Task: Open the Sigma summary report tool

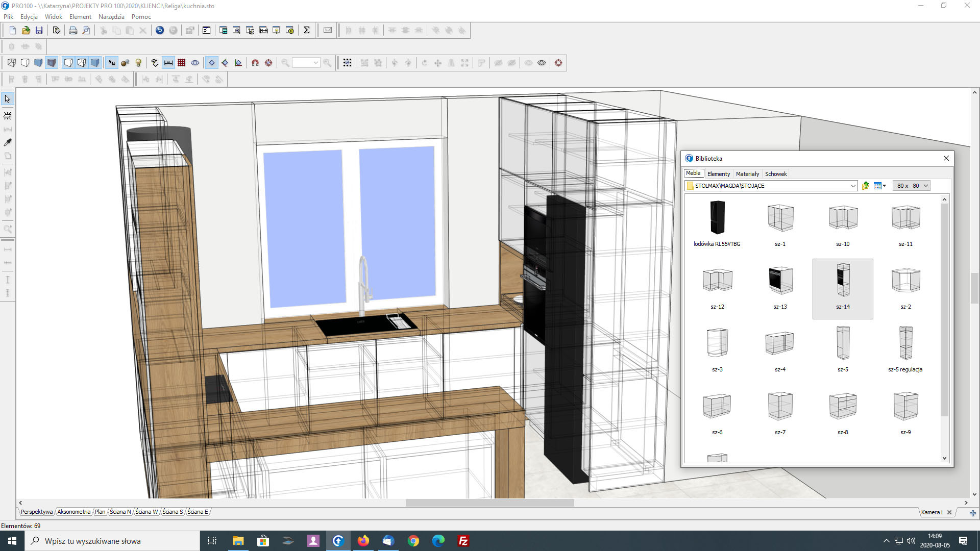Action: tap(306, 31)
